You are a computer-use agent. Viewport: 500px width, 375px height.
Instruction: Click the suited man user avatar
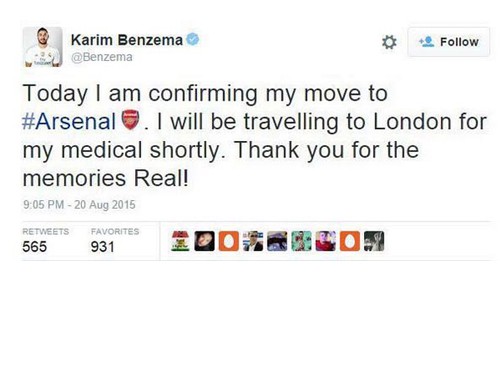[x=253, y=241]
